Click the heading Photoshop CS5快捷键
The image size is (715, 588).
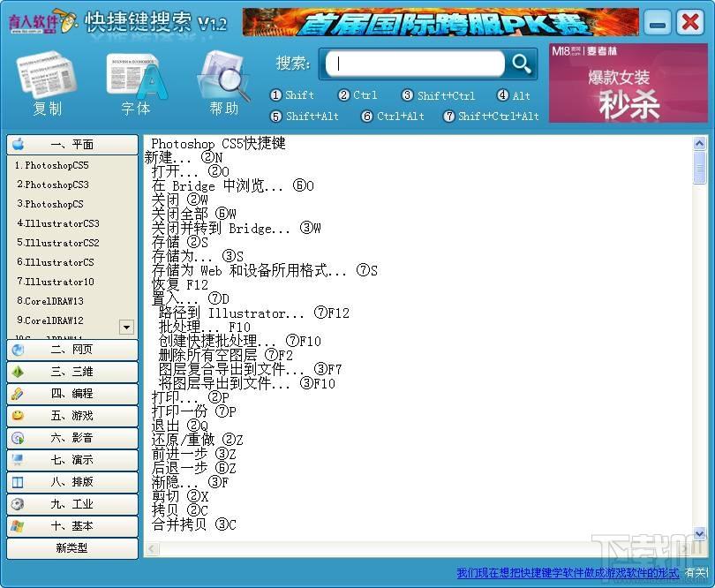tap(218, 144)
